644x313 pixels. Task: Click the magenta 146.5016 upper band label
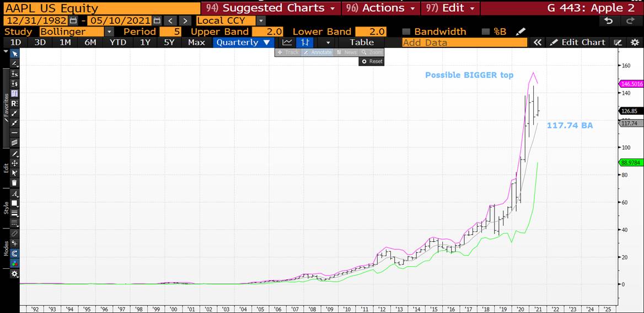pos(631,84)
